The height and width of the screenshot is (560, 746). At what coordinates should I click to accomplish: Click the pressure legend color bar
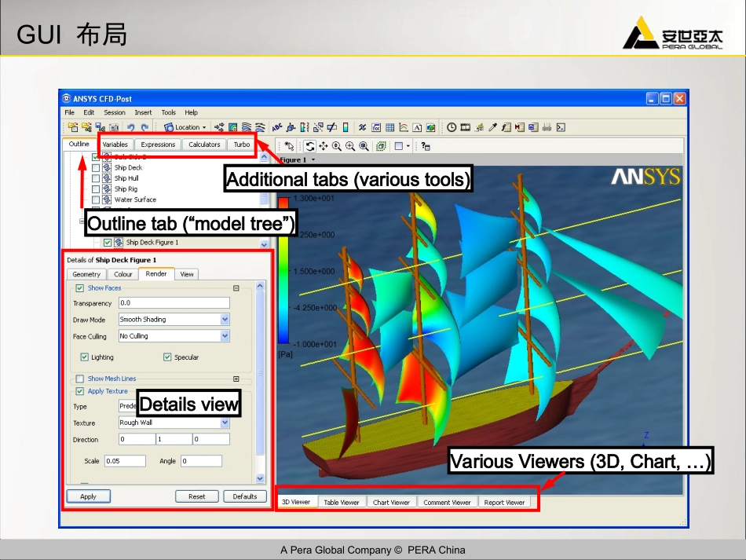tap(283, 271)
